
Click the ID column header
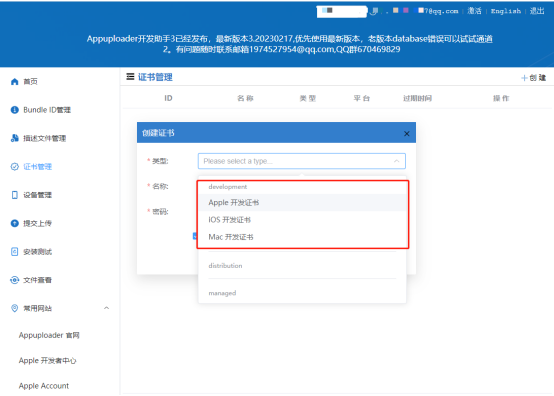(x=168, y=98)
